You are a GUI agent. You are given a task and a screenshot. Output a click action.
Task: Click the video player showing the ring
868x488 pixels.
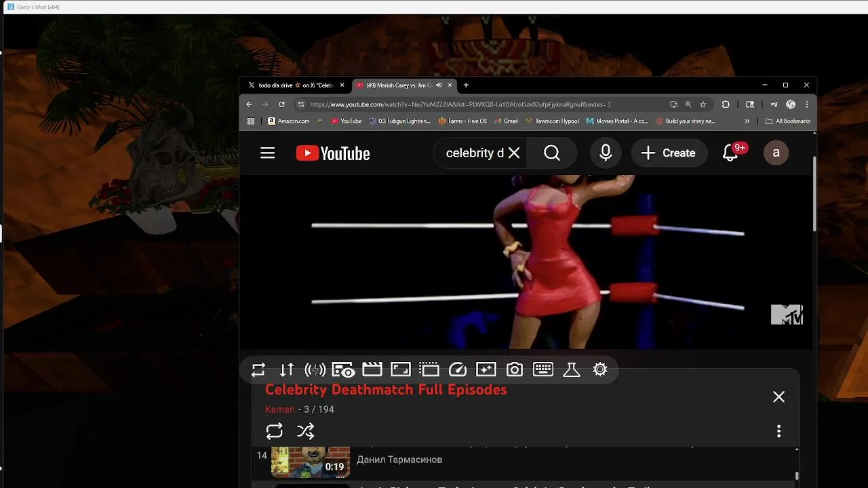(x=526, y=262)
